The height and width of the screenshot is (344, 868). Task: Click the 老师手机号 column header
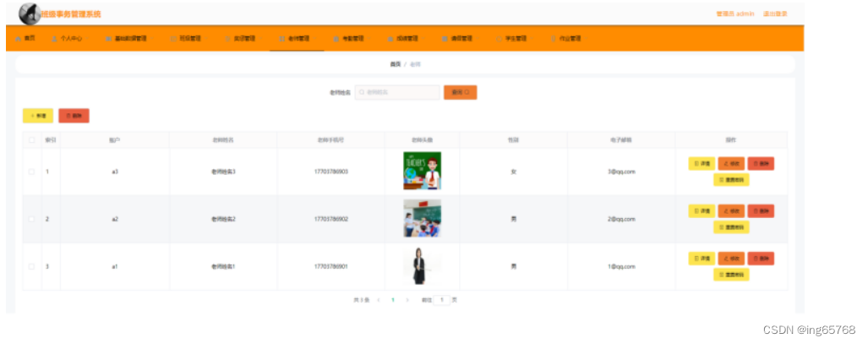(331, 140)
